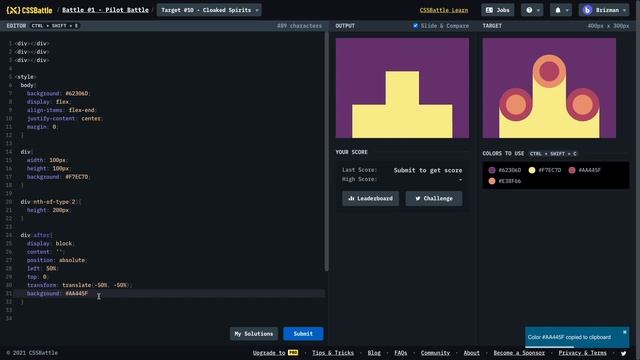Open the help question mark menu
This screenshot has width=640, height=360.
point(532,10)
